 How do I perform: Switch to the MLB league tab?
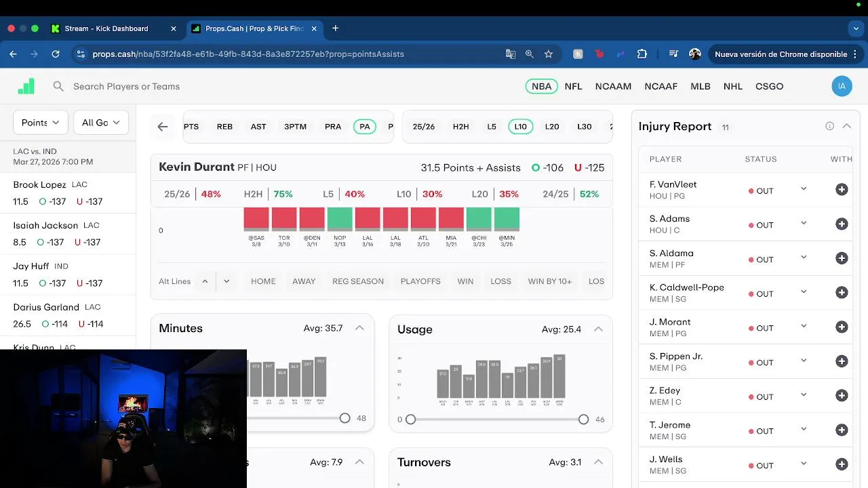[x=701, y=86]
